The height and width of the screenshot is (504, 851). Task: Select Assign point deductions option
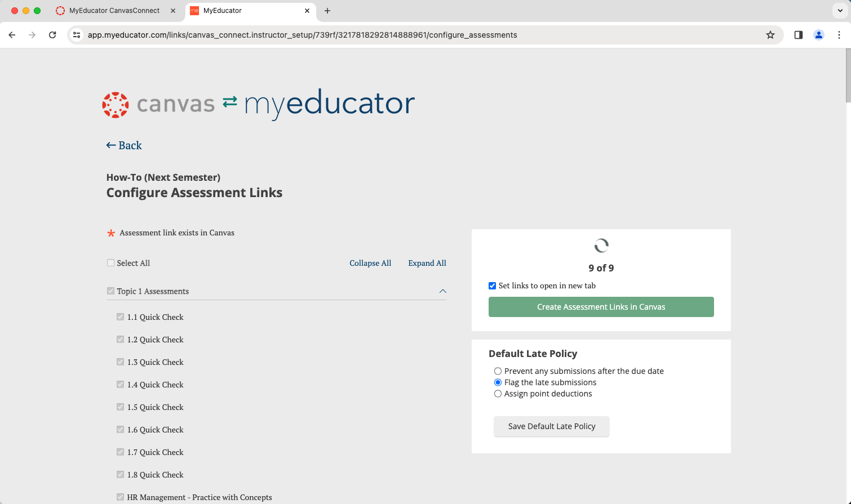click(x=498, y=394)
